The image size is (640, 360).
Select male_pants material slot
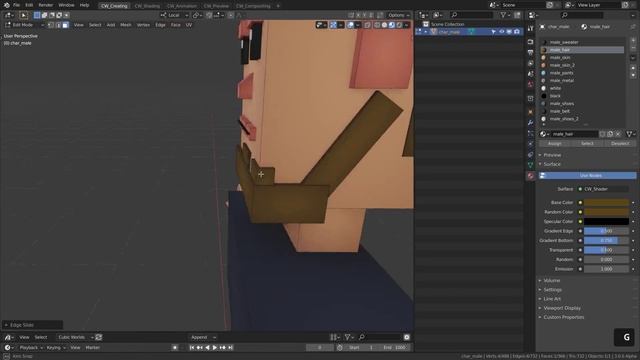point(582,73)
